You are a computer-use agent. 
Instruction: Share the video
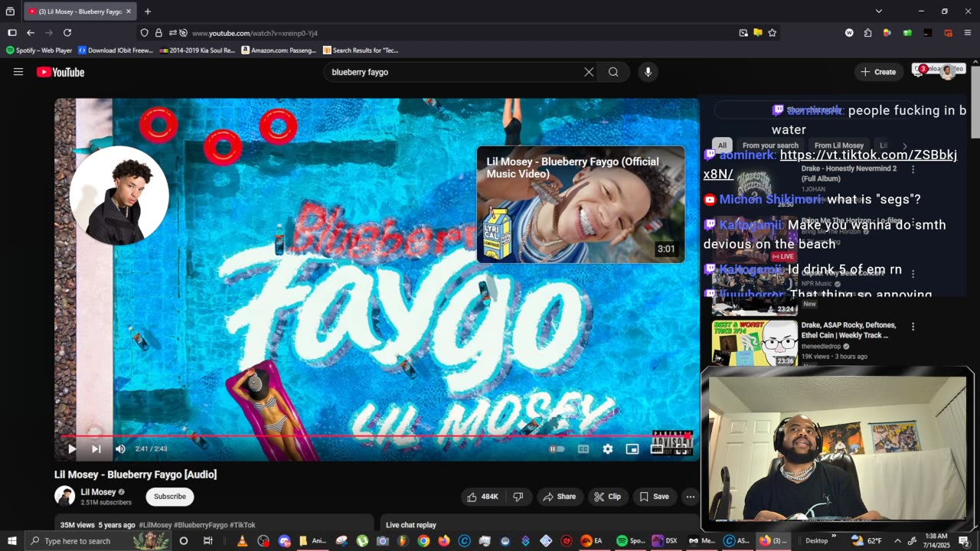(x=559, y=497)
